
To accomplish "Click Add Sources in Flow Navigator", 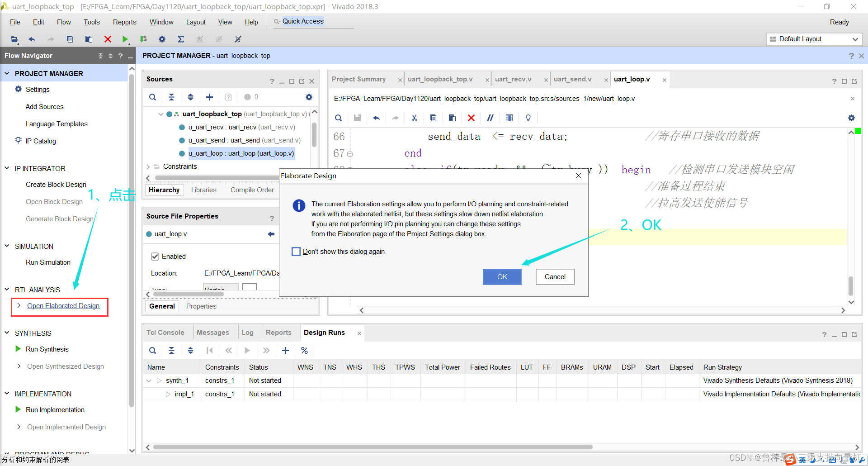I will point(44,107).
